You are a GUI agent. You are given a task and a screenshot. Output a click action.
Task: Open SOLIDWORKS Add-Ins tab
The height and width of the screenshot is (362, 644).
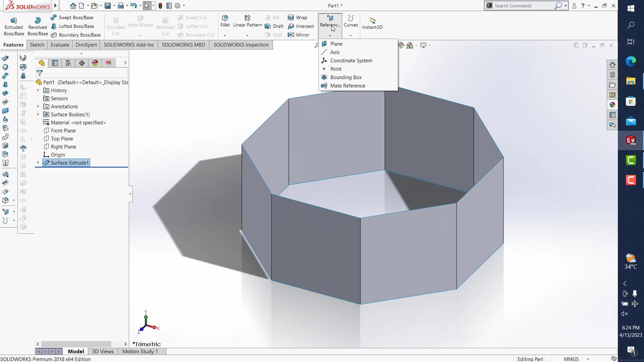[129, 45]
